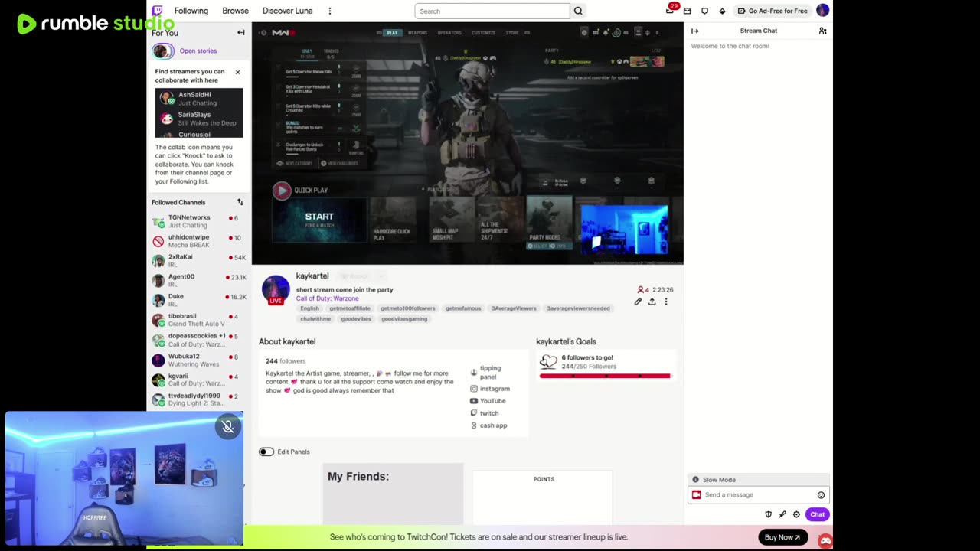
Task: Click Buy Now on TwitchCon banner
Action: pos(782,537)
